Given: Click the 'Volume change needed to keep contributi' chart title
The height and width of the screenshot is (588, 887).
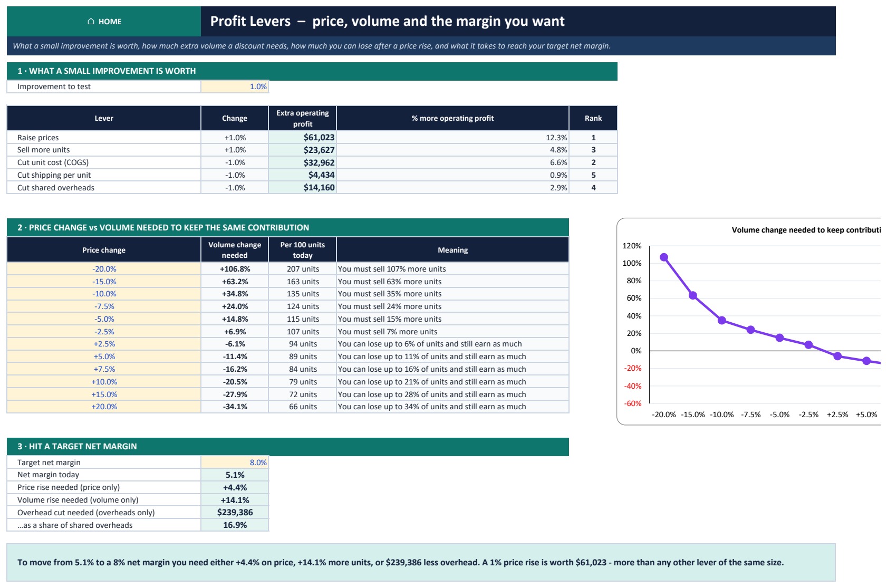Looking at the screenshot, I should [x=806, y=230].
